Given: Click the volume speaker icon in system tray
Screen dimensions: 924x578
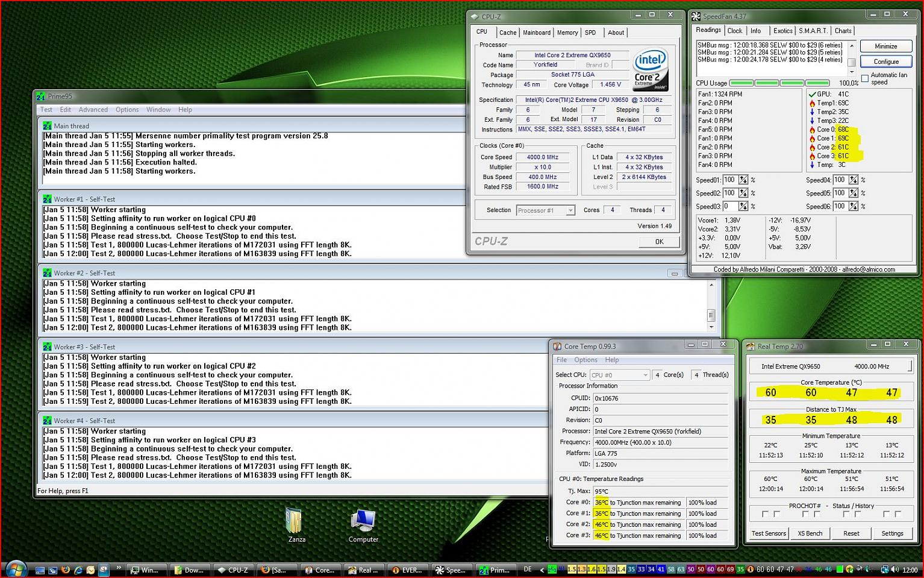Looking at the screenshot, I should click(894, 570).
